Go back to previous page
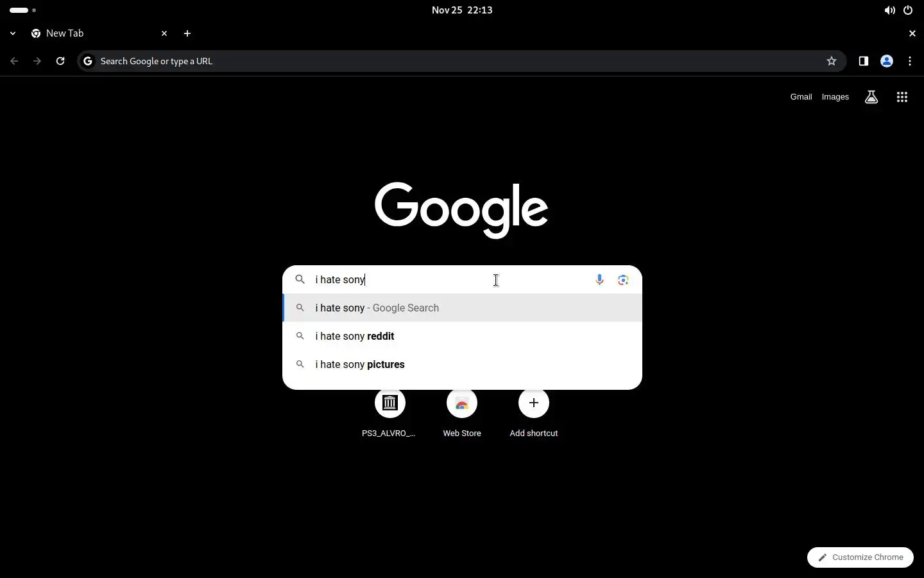Screen dimensions: 924x578 14,61
